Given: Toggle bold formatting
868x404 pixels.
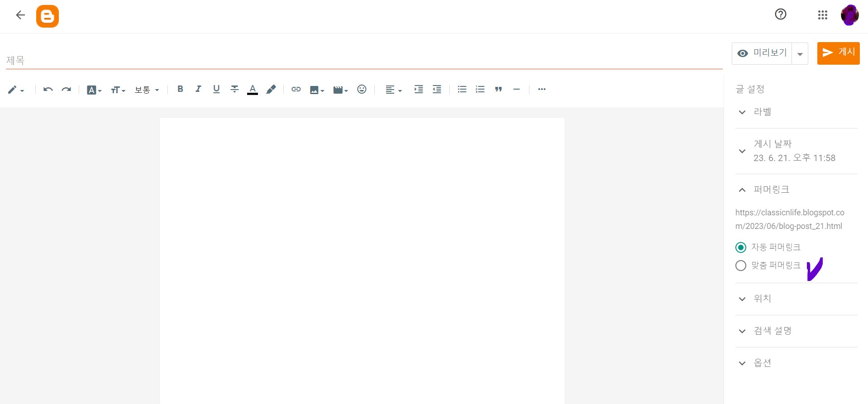Looking at the screenshot, I should coord(180,89).
